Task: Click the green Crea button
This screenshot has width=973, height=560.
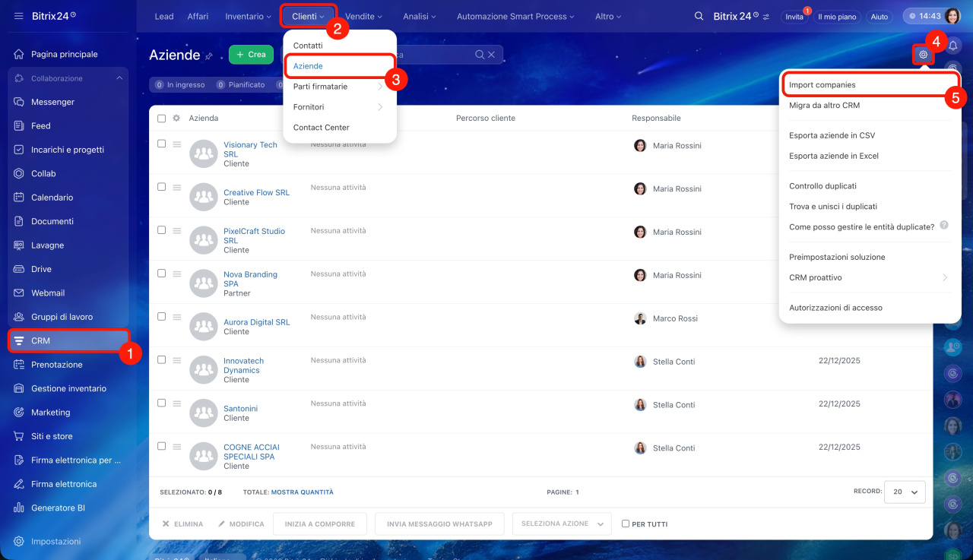Action: click(x=251, y=55)
